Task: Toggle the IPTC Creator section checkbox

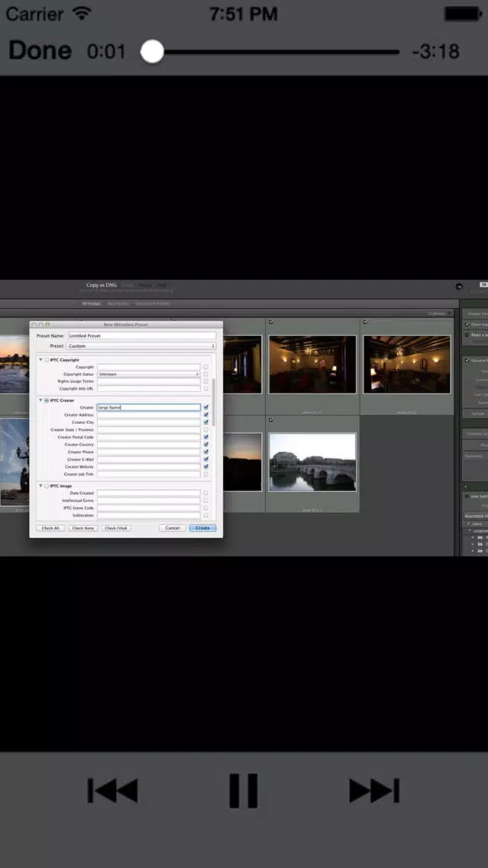Action: tap(47, 400)
